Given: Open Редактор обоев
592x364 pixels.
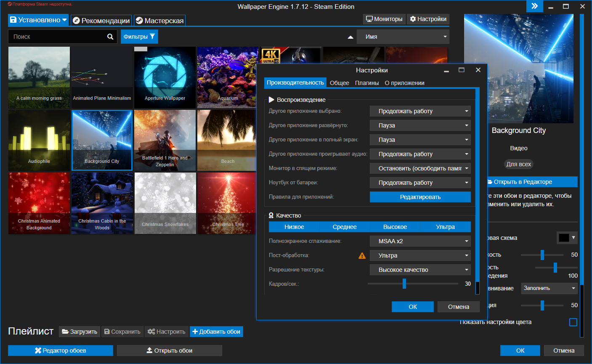Looking at the screenshot, I should coord(61,351).
